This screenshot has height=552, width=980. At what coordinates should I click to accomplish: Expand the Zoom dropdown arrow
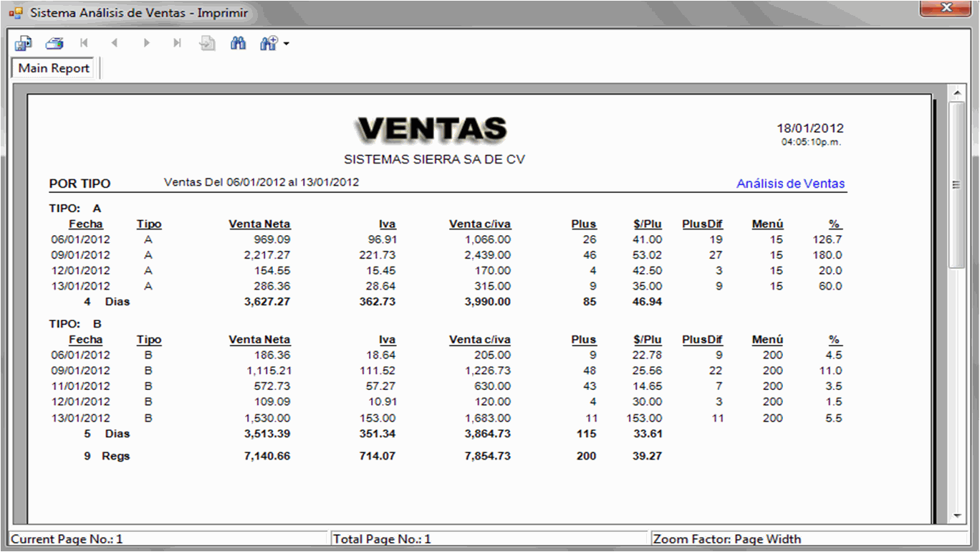[x=287, y=44]
